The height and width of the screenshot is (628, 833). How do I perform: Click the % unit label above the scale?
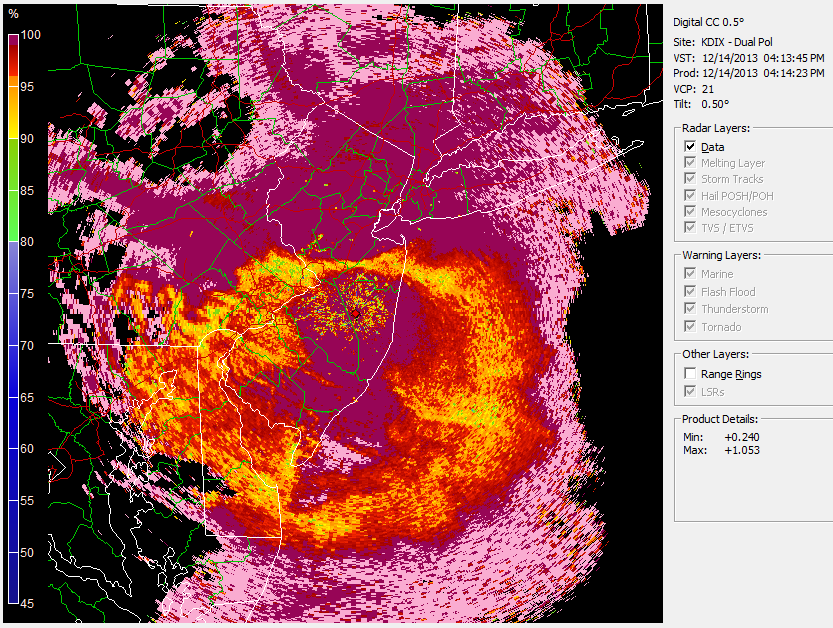pos(14,14)
